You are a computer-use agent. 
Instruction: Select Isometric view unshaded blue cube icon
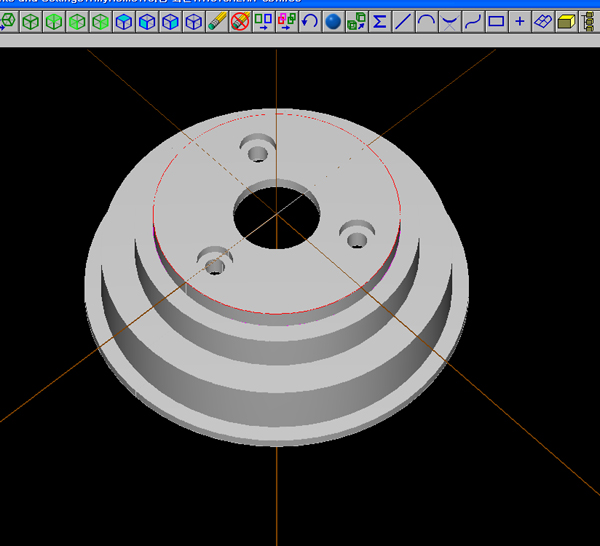[x=194, y=21]
